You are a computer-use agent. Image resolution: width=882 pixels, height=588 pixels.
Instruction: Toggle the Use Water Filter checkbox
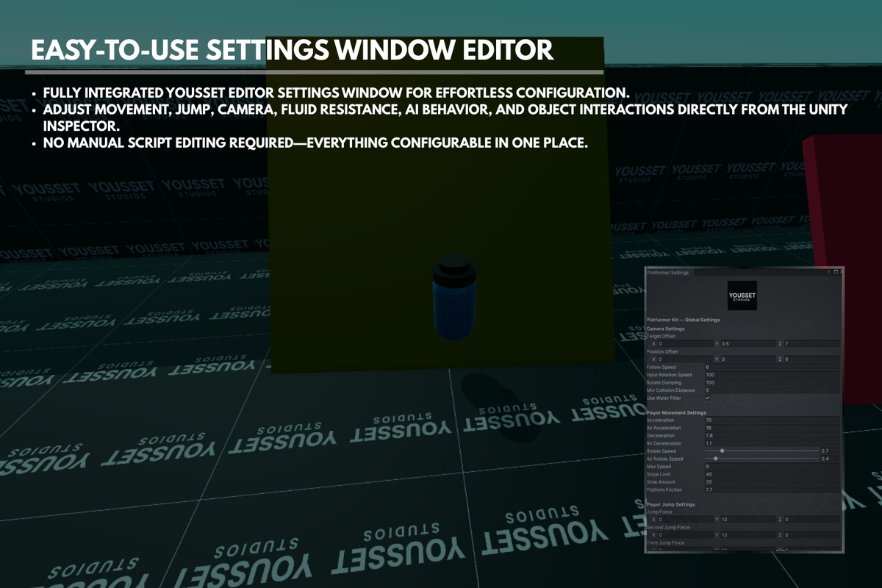click(708, 398)
